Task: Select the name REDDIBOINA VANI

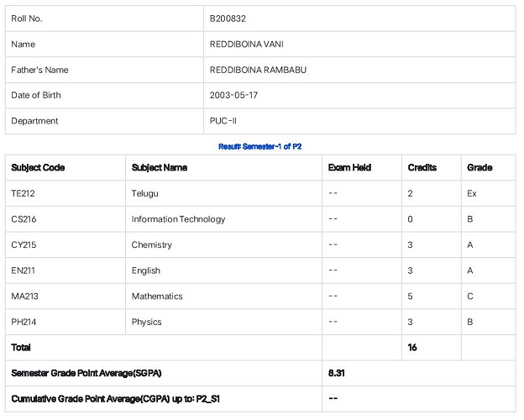Action: pos(246,45)
